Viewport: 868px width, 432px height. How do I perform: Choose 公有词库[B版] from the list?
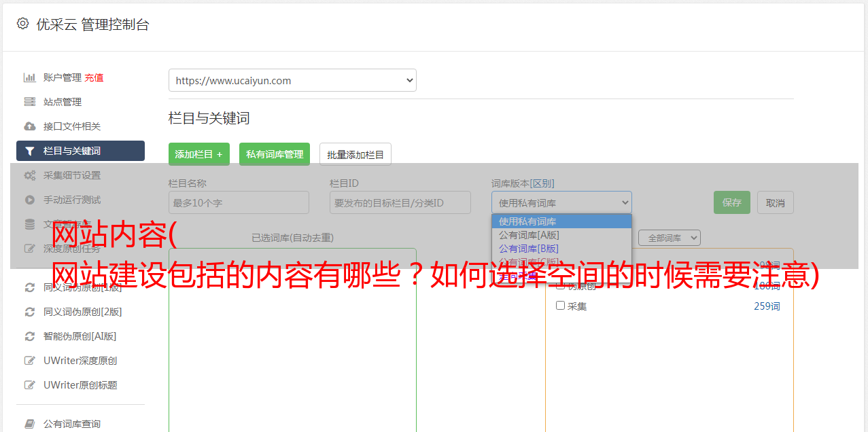561,249
